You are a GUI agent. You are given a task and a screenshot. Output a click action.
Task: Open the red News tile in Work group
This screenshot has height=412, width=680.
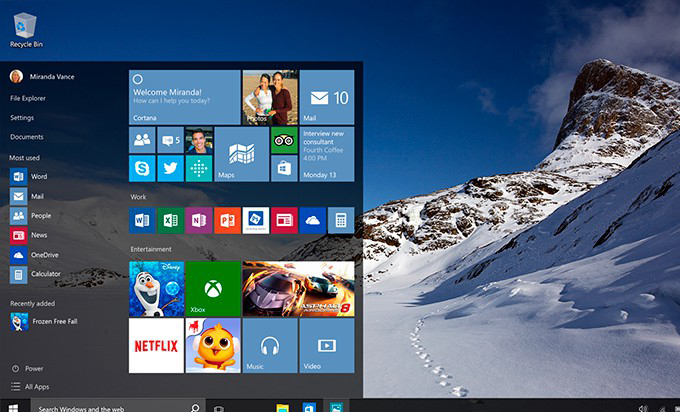[284, 220]
